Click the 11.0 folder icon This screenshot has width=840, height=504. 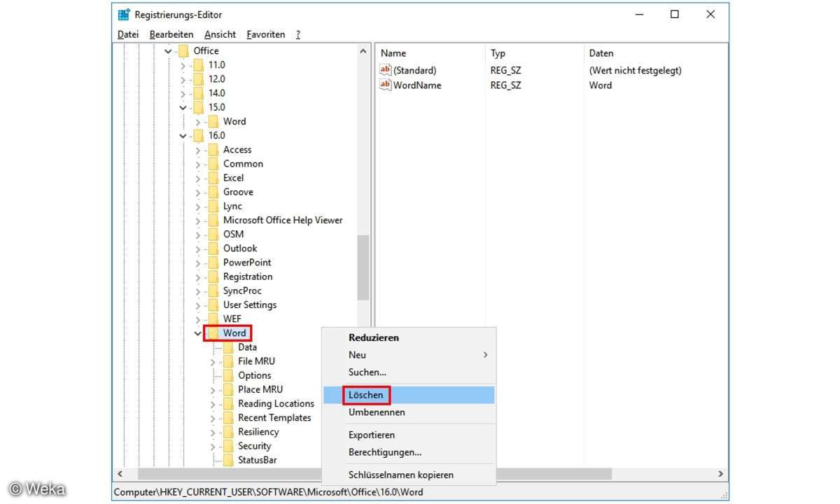(x=198, y=65)
